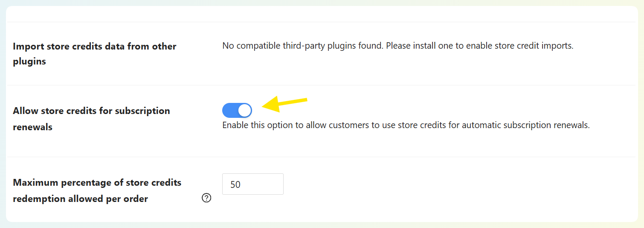Click the "redemption allowed per order" label line

pos(81,199)
